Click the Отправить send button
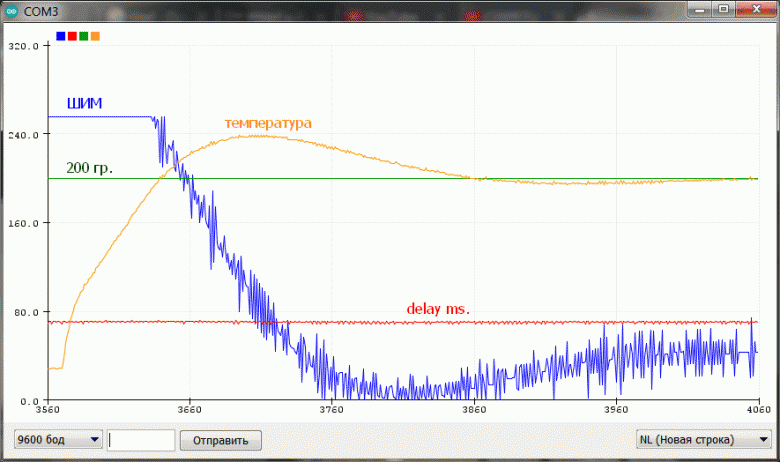Screen dimensions: 780x462 pyautogui.click(x=220, y=440)
